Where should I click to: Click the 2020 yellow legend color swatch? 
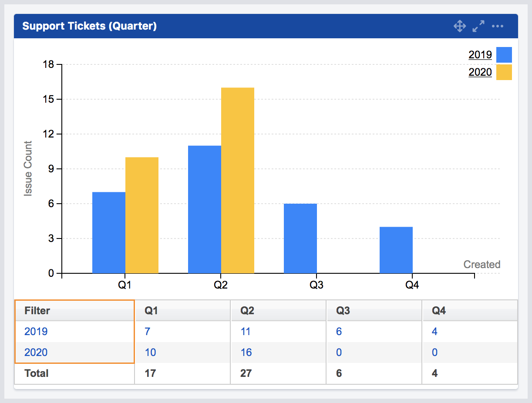pos(504,72)
